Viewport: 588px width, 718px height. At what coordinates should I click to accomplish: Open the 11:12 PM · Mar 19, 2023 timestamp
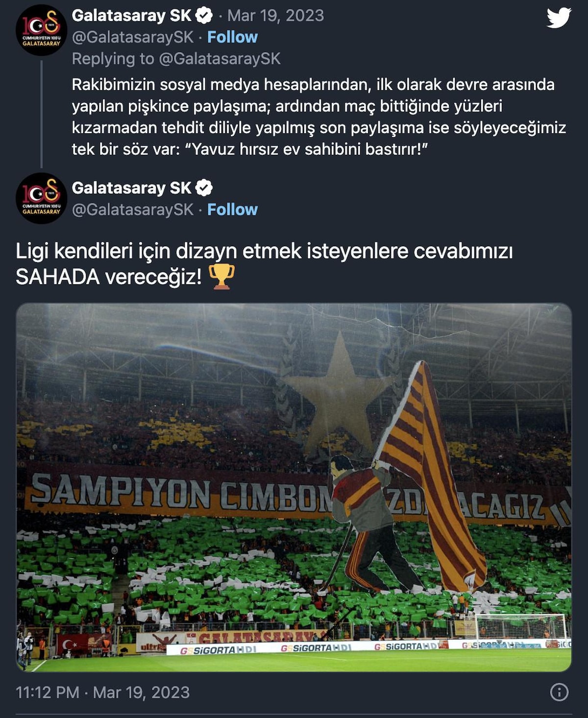coord(103,692)
